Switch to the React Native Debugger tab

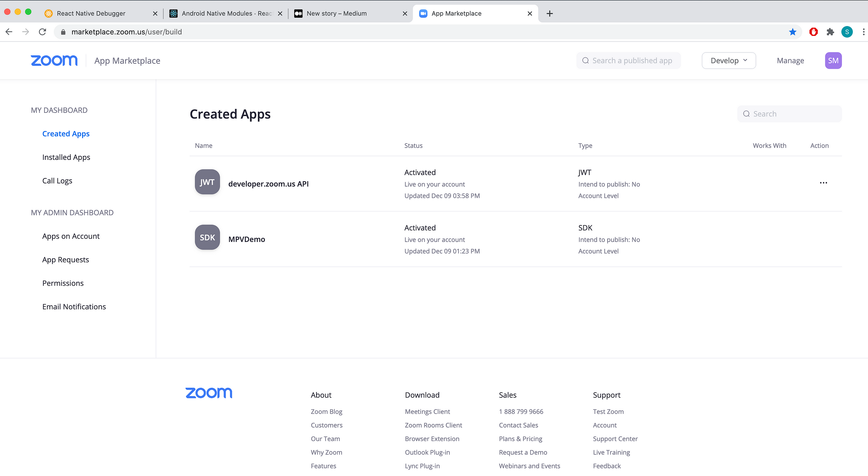pyautogui.click(x=91, y=13)
